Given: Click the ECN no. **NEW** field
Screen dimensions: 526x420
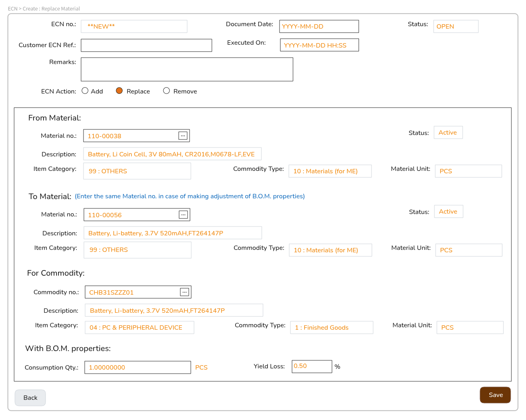Looking at the screenshot, I should click(134, 27).
